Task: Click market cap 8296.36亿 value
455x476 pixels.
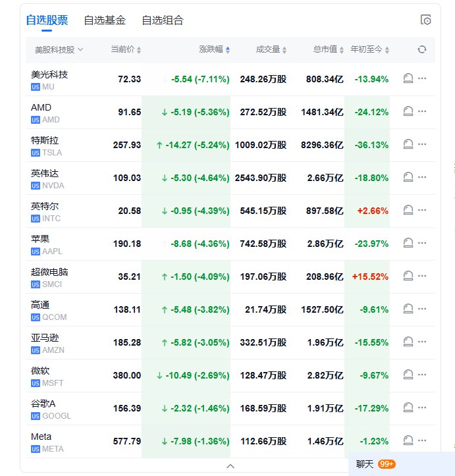Action: [x=322, y=145]
